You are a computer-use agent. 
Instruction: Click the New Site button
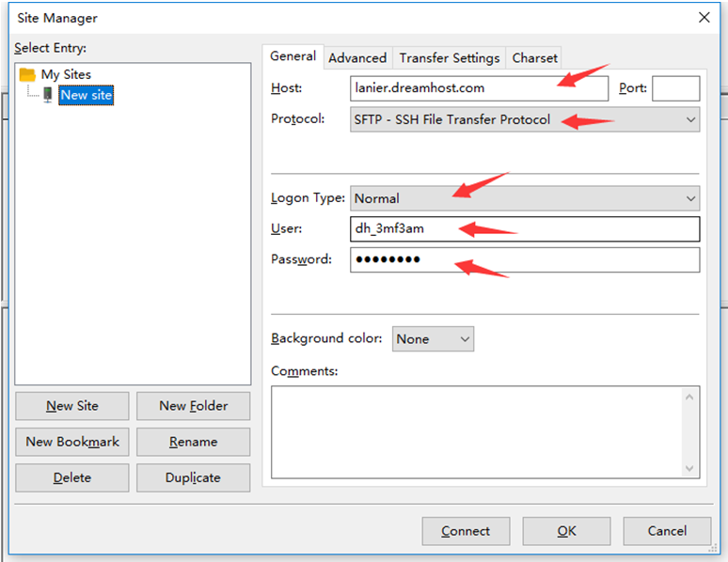click(72, 406)
